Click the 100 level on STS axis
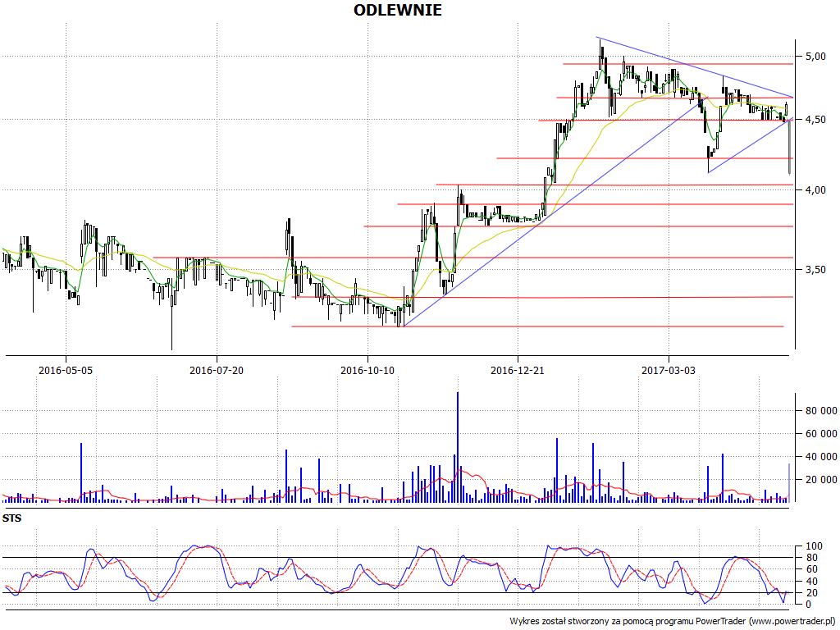The width and height of the screenshot is (840, 630). 813,546
